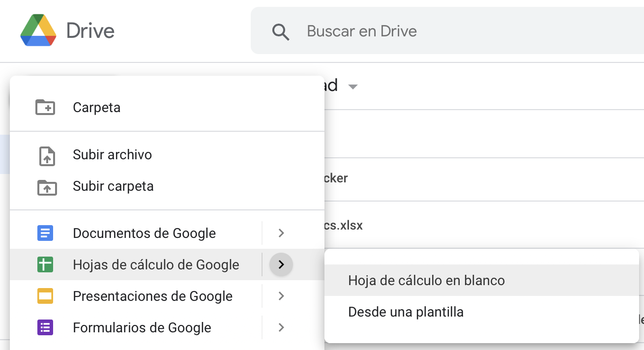Choose Carpeta from the menu
The width and height of the screenshot is (644, 350).
click(x=96, y=107)
